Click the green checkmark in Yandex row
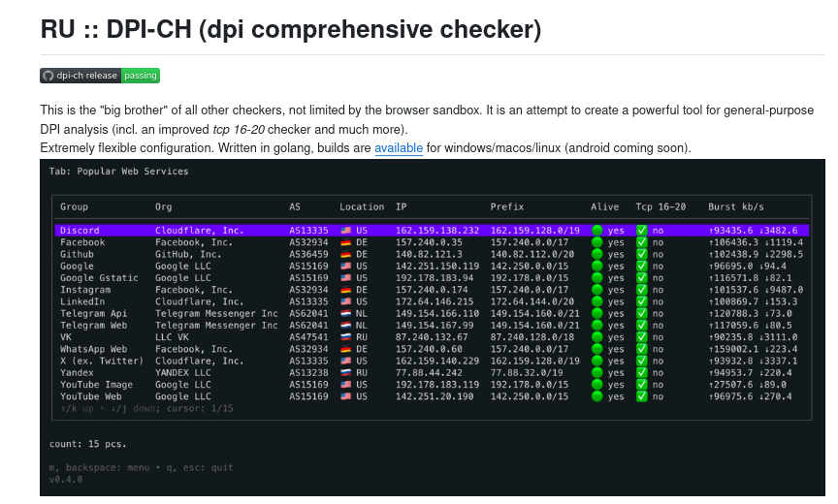The height and width of the screenshot is (504, 838). (642, 372)
